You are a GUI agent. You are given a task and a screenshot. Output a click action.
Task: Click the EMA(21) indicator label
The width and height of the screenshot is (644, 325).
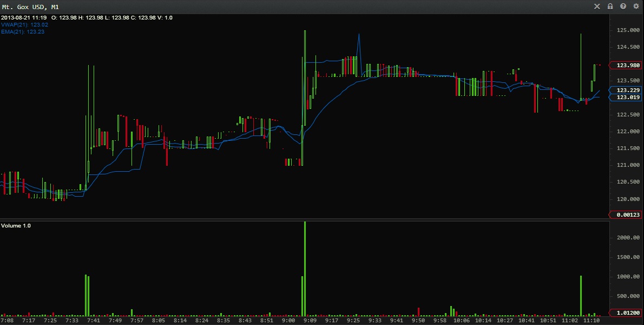click(23, 32)
